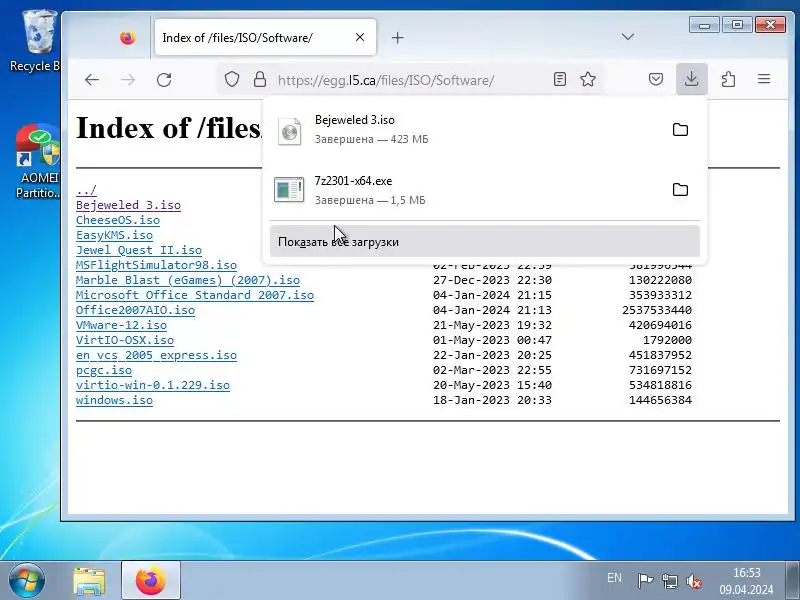Image resolution: width=800 pixels, height=600 pixels.
Task: Show Bejeweled 3.iso in its folder
Action: tap(680, 130)
